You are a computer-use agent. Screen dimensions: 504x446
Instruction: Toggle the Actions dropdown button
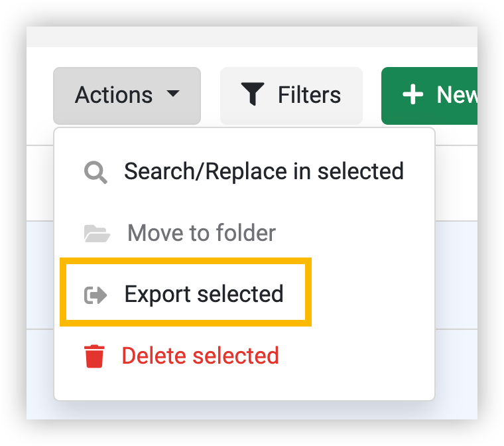point(127,96)
